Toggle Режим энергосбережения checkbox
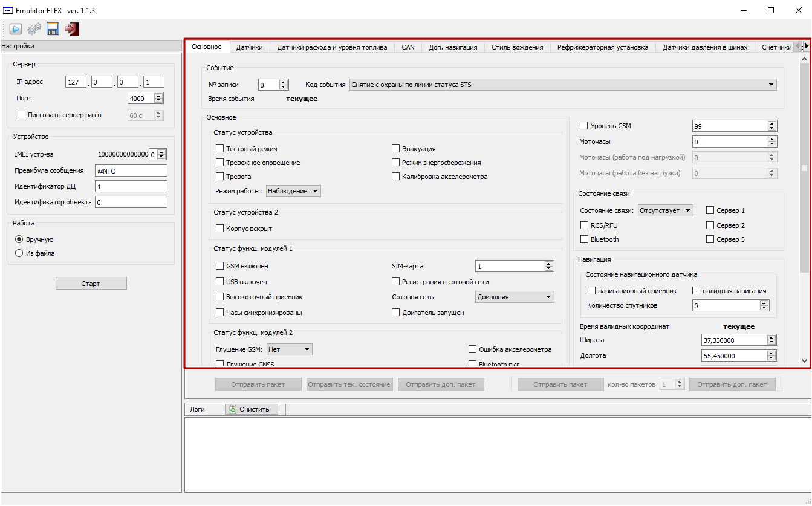The width and height of the screenshot is (812, 506). [396, 163]
